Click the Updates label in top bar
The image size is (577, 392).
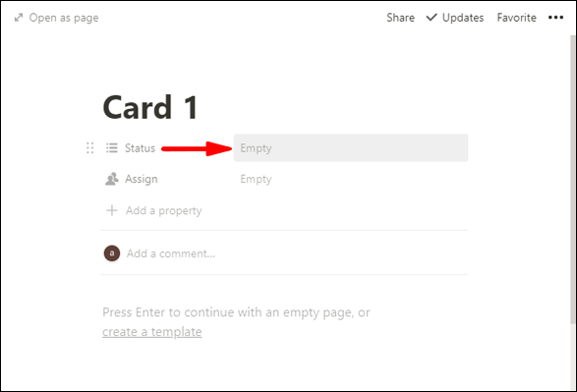463,18
